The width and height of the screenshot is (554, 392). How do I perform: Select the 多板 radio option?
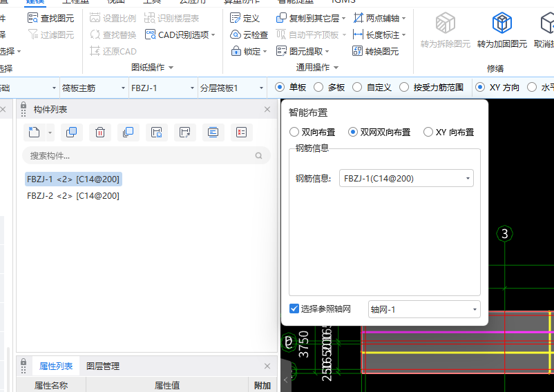[318, 87]
